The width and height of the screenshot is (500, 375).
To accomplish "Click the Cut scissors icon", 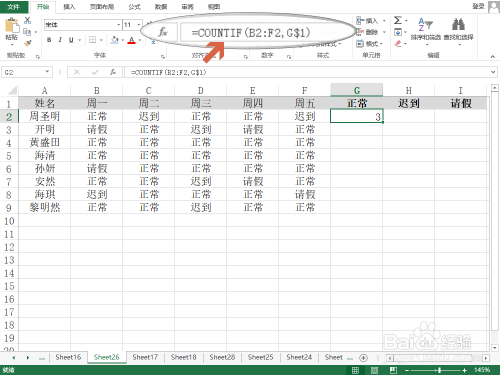I will pyautogui.click(x=27, y=20).
